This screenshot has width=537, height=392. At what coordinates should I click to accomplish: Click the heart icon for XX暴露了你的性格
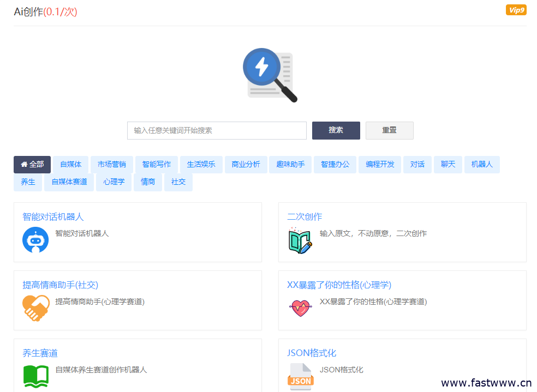[300, 306]
